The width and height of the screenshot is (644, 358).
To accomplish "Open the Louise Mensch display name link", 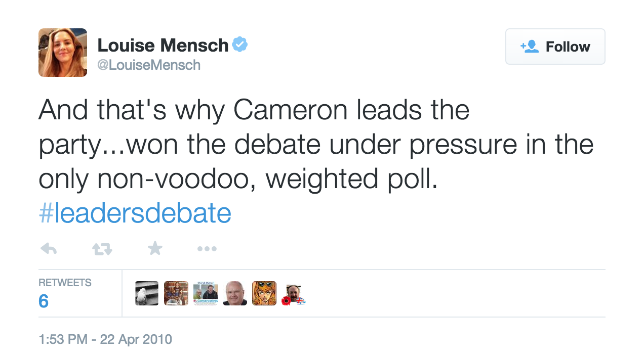I will click(163, 46).
